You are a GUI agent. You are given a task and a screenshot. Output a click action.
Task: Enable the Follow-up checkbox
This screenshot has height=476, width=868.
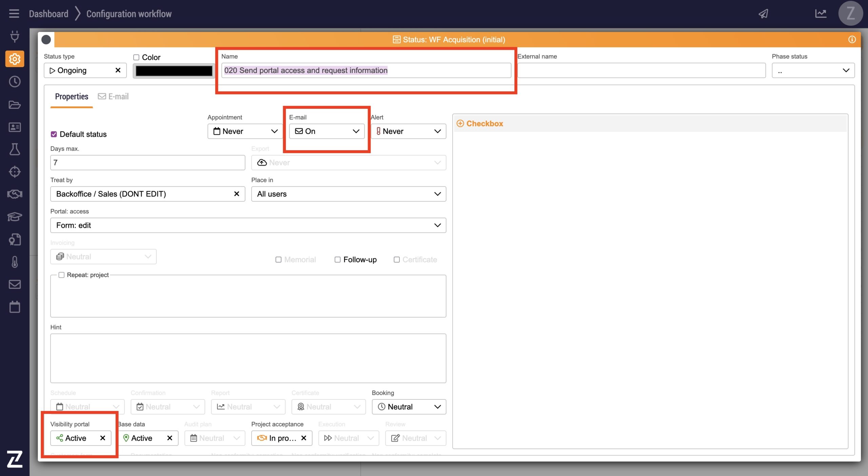coord(337,260)
